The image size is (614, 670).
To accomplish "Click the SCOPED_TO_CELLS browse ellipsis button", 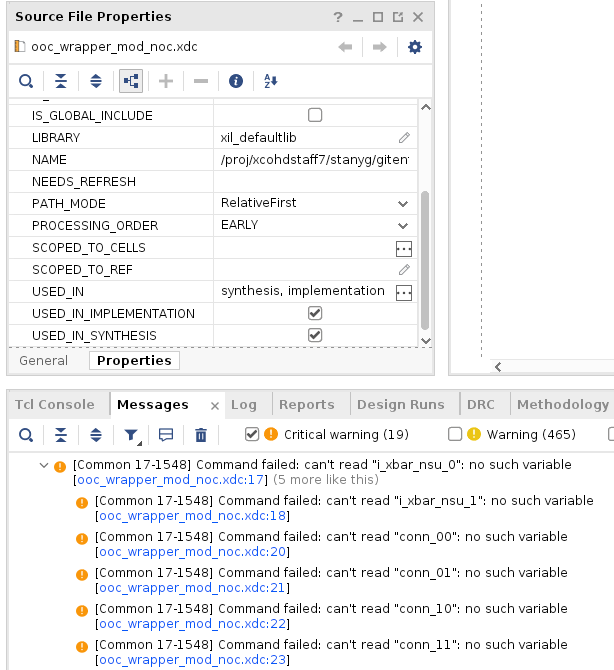I will pos(404,248).
